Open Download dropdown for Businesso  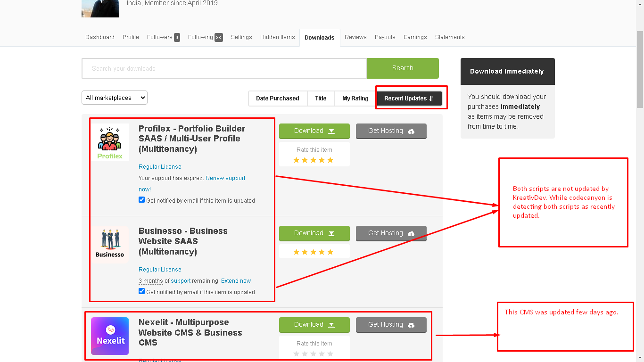314,233
